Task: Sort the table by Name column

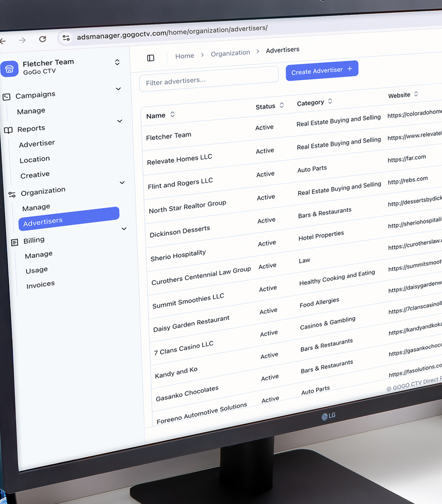Action: click(x=173, y=114)
